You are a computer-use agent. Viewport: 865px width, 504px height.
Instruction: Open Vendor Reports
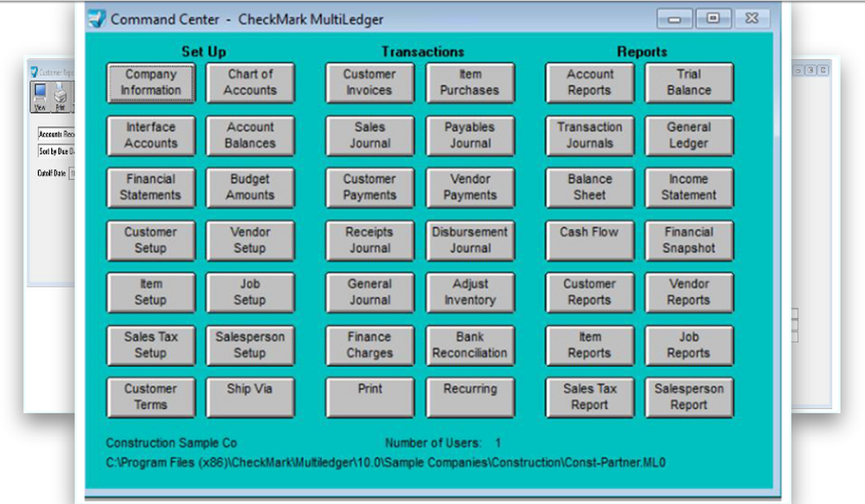pos(689,292)
